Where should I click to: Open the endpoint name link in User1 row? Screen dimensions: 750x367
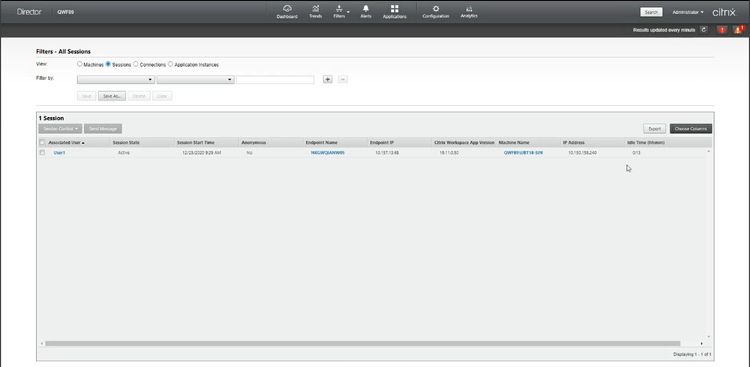click(328, 153)
